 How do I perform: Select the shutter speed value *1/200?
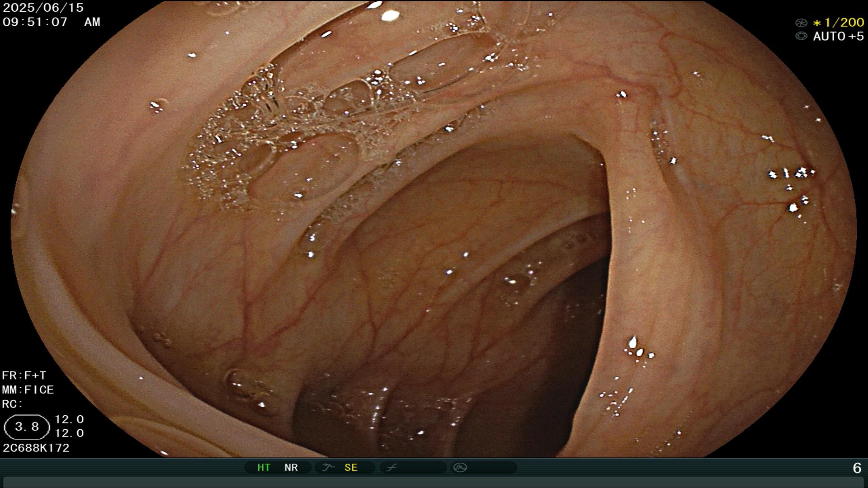[839, 22]
